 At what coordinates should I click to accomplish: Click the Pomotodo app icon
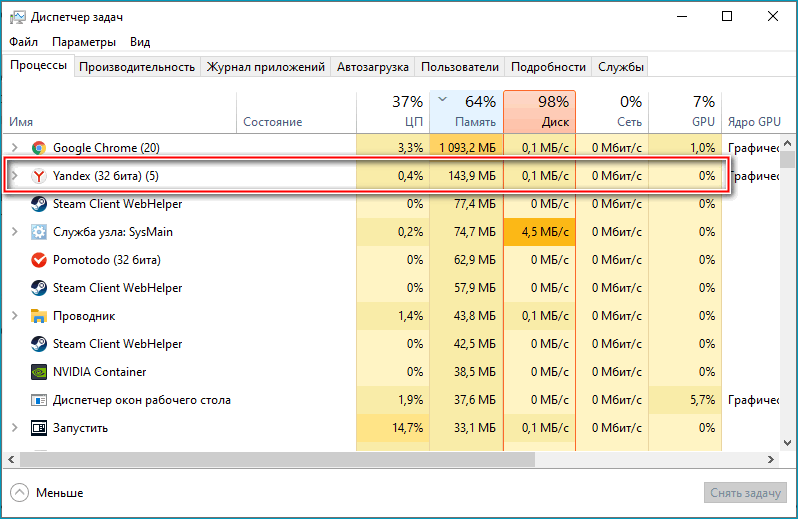39,260
